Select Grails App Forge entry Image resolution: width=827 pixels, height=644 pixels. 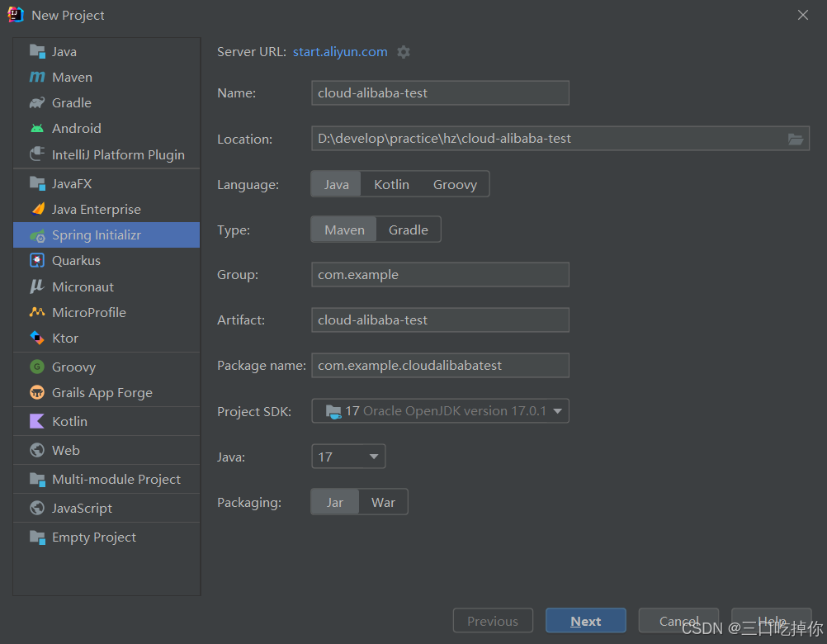coord(106,392)
